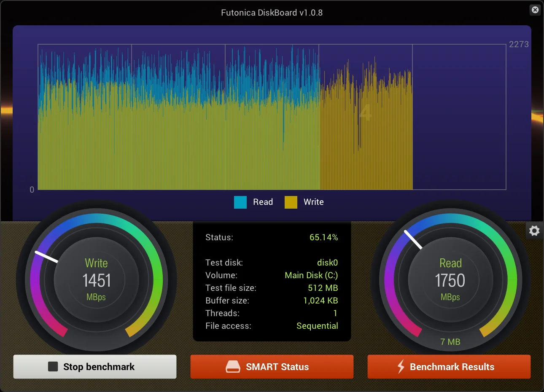Close DiskBoard with the X button
Image resolution: width=544 pixels, height=392 pixels.
[535, 10]
